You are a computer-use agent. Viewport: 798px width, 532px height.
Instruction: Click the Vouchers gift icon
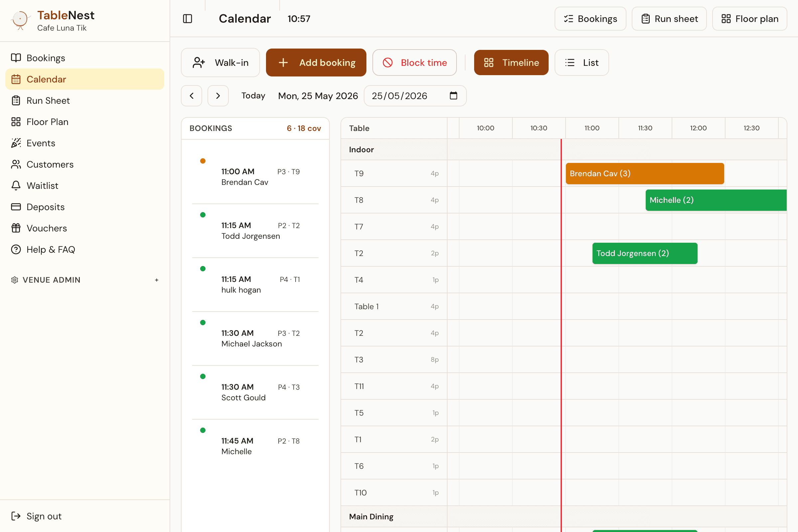[x=16, y=228]
